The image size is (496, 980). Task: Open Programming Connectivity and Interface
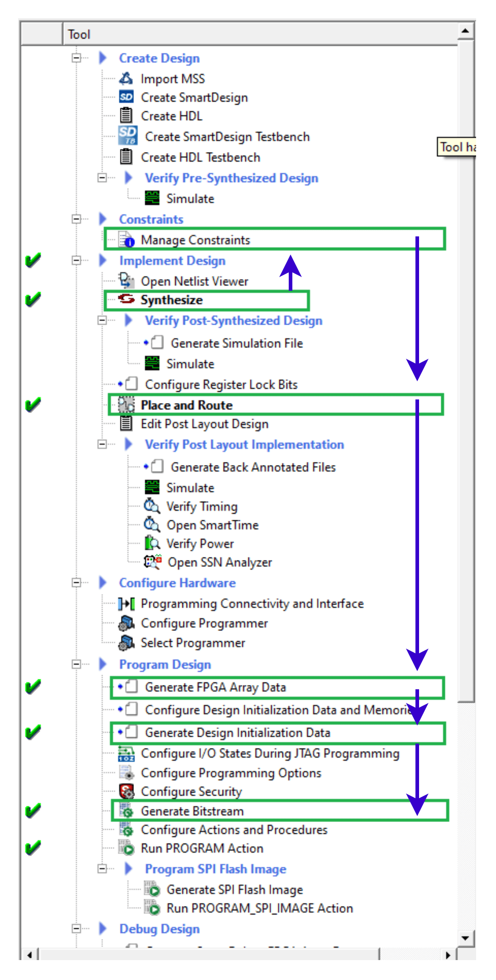[252, 604]
